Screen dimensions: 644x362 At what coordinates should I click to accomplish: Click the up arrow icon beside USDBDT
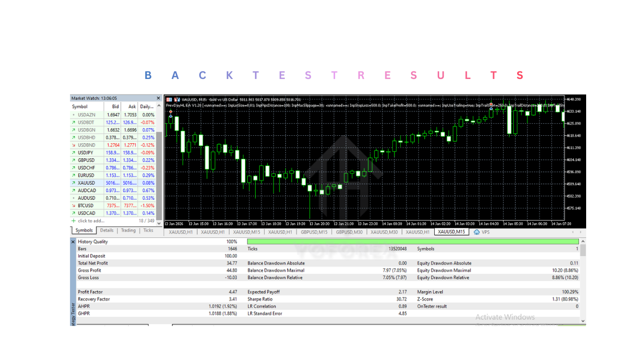point(73,122)
